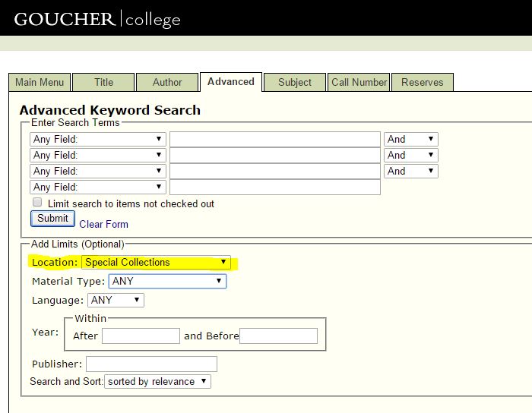Viewport: 532px width, 413px height.
Task: Expand the Material Type dropdown
Action: point(167,281)
